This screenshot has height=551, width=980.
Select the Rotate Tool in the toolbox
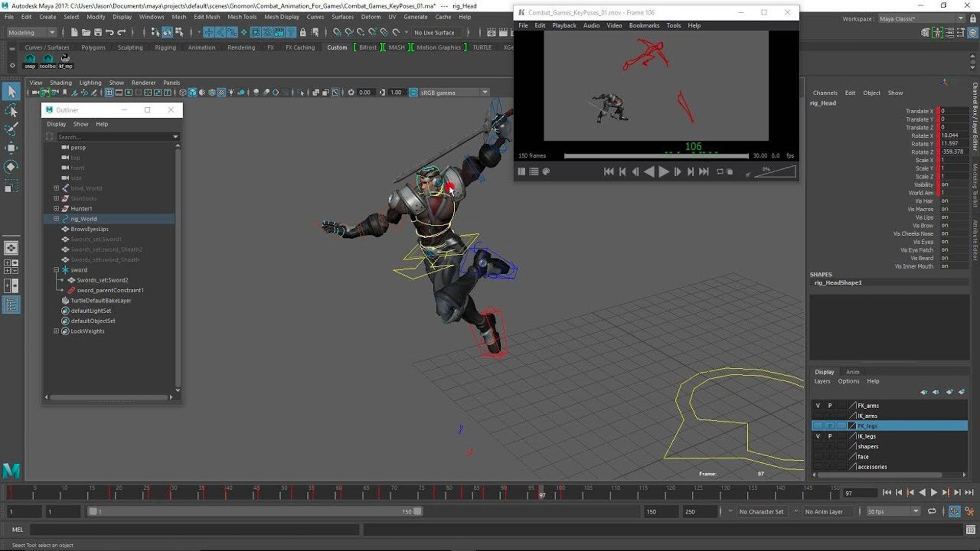tap(11, 166)
